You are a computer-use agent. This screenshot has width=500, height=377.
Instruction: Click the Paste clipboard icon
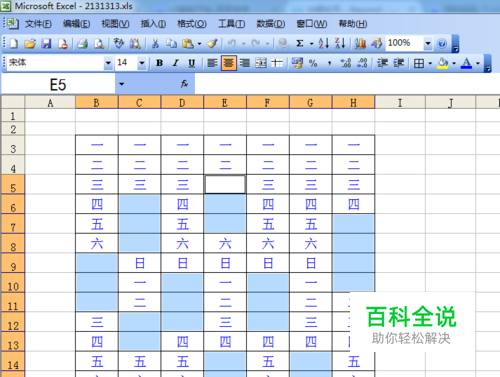coord(188,43)
